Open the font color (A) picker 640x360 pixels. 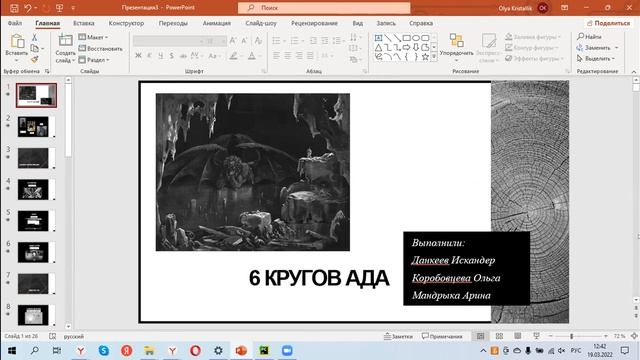coord(252,56)
